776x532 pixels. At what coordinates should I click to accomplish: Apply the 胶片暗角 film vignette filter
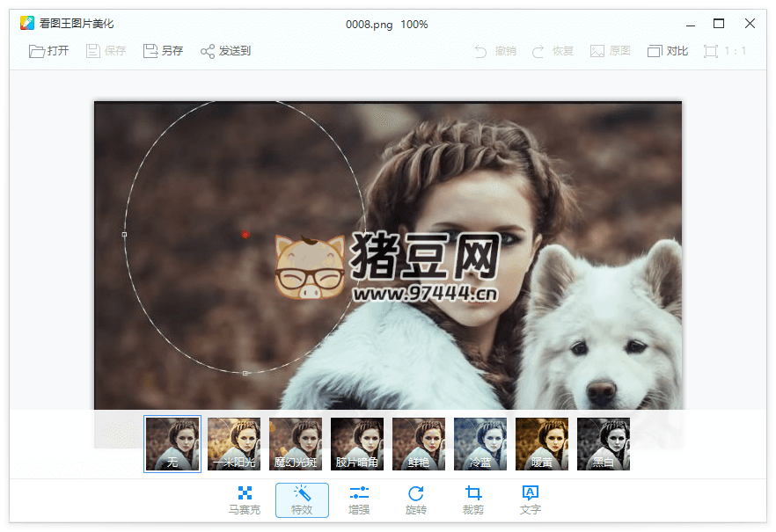357,444
